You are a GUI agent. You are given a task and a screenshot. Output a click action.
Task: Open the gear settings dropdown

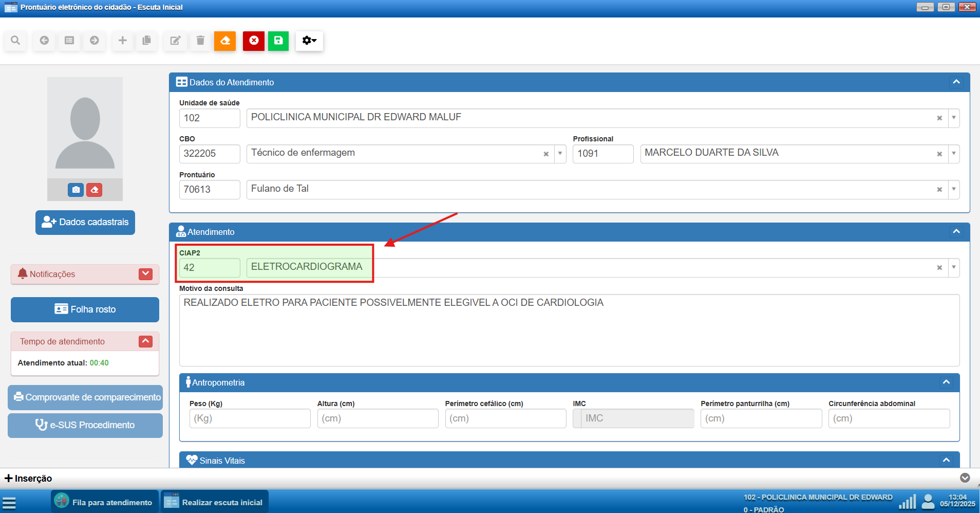click(309, 41)
